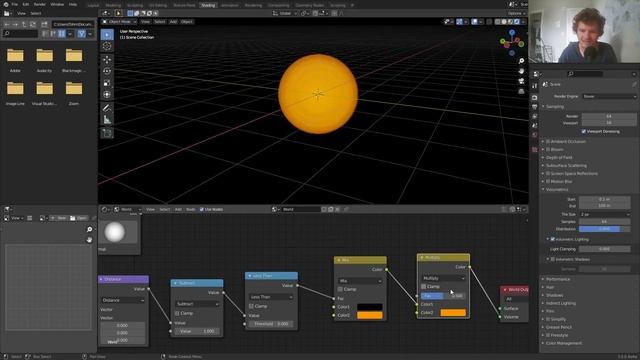Open the Distance node operation dropdown
This screenshot has height=360, width=640.
[x=123, y=300]
